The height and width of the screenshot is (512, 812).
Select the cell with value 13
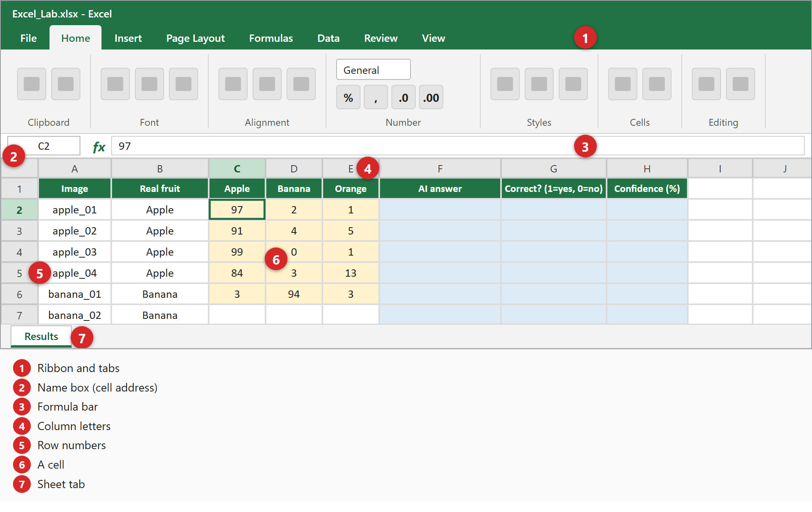(351, 273)
